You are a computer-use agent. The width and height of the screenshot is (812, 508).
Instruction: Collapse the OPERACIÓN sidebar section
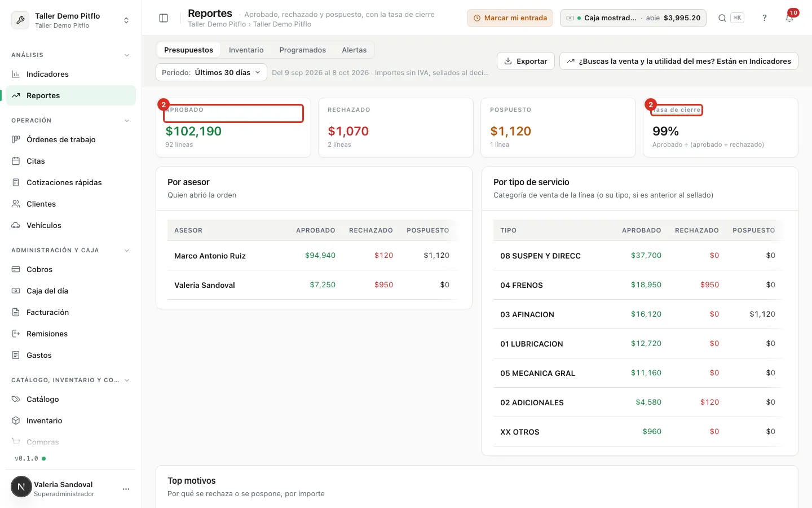[127, 121]
